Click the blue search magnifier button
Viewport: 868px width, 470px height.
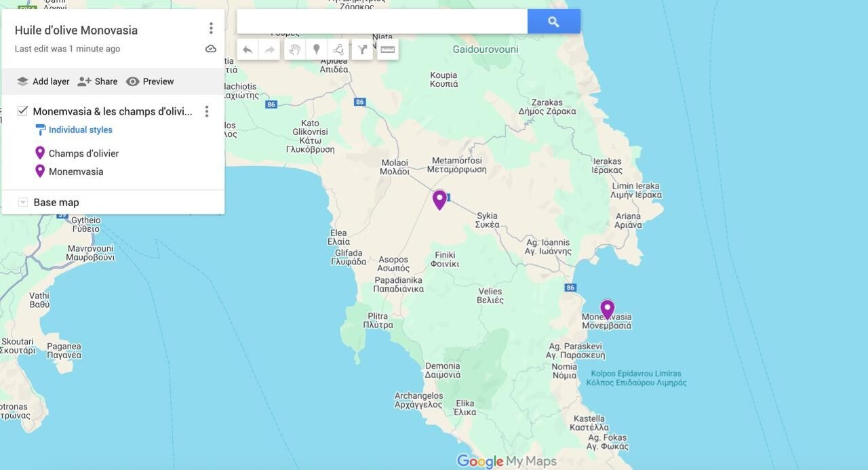click(x=554, y=22)
